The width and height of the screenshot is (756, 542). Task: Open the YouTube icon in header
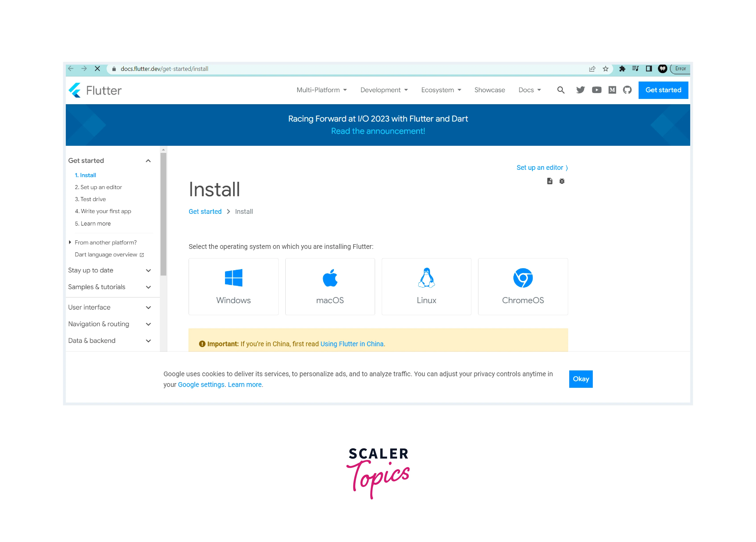596,90
